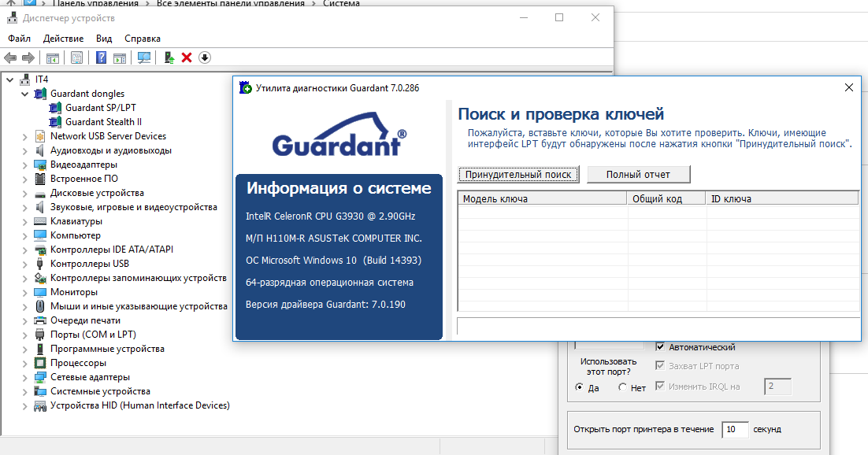Screen dimensions: 868x455
Task: Click the blue Help question-mark icon
Action: tap(102, 57)
